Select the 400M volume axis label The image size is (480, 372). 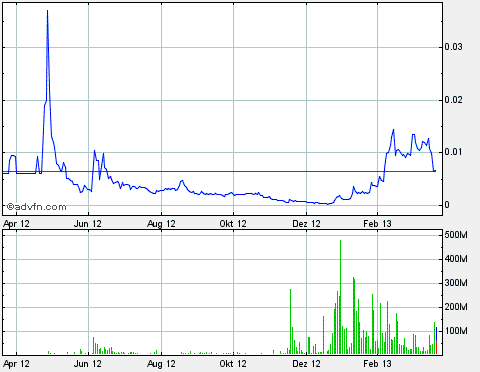[456, 259]
